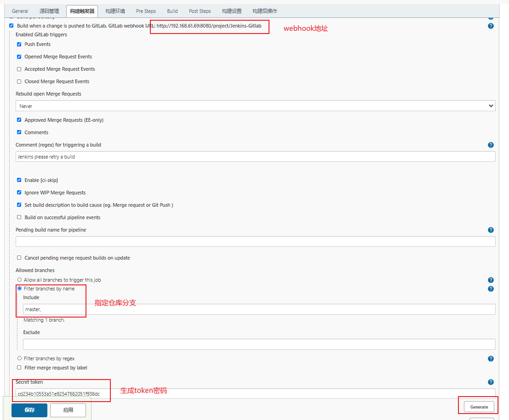
Task: Open help for Filter branches by regex
Action: tap(491, 358)
